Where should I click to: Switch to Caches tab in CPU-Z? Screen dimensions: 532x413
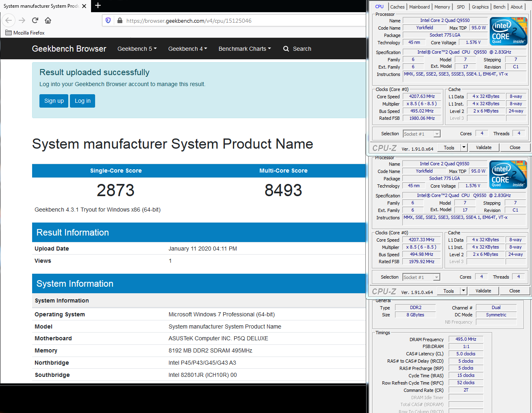coord(397,7)
